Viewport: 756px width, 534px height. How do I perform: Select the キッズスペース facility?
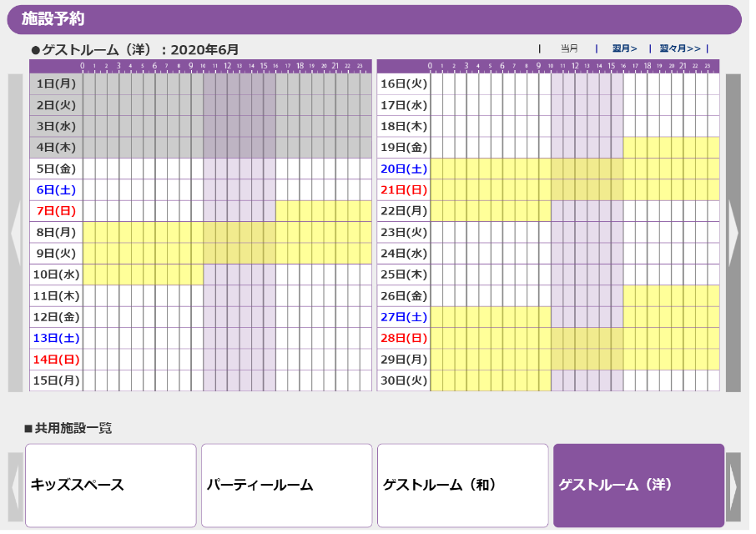pos(111,486)
